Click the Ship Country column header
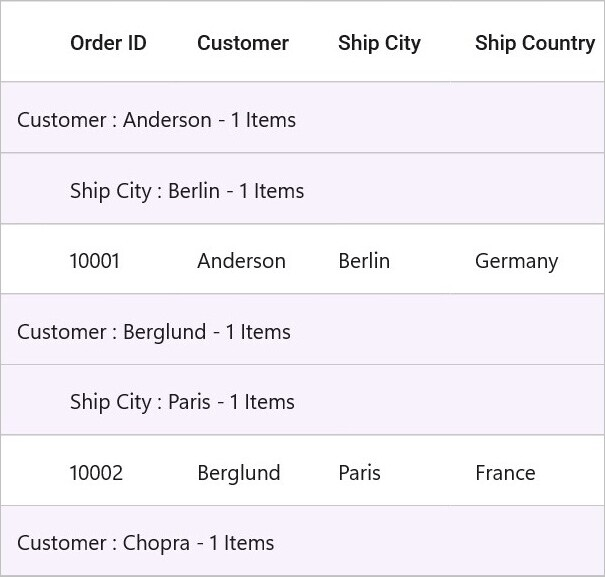The width and height of the screenshot is (605, 577). coord(534,42)
